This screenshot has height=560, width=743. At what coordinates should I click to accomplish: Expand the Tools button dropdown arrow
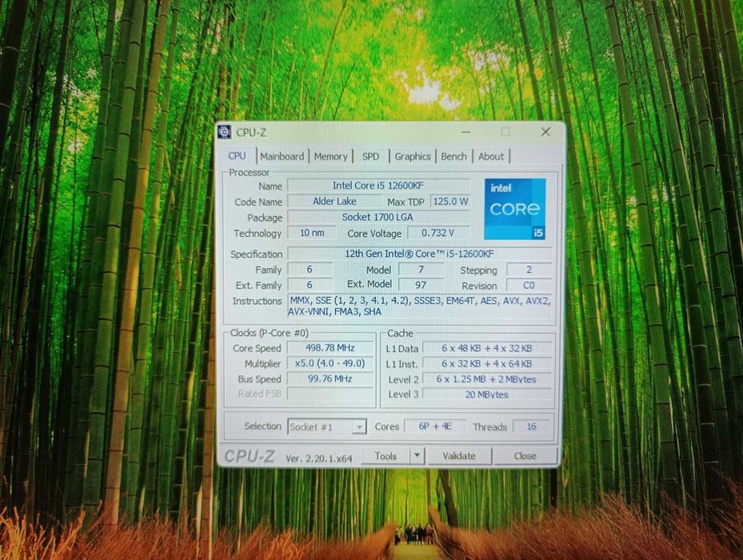tap(417, 456)
